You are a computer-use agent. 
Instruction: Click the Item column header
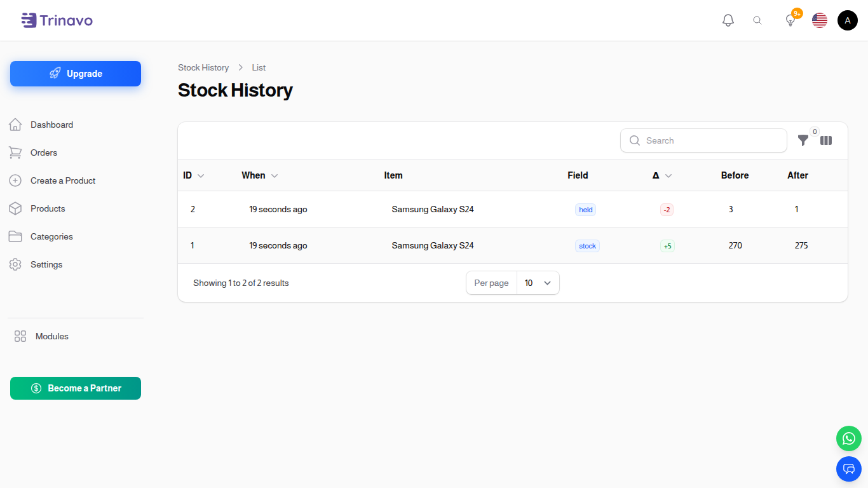click(x=393, y=175)
